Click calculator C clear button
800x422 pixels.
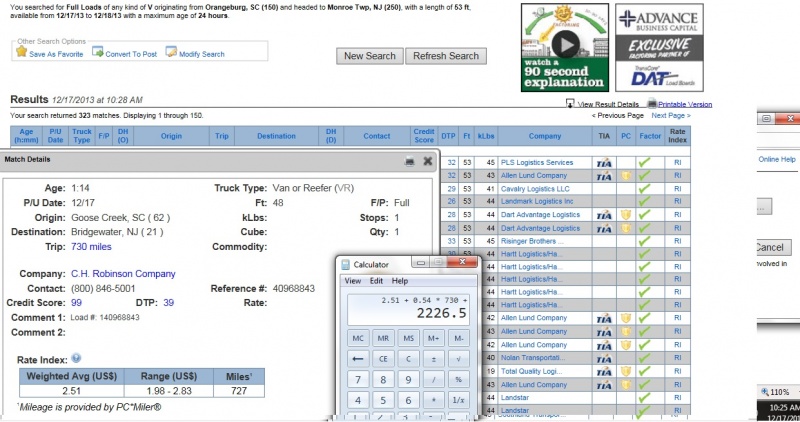click(x=408, y=359)
